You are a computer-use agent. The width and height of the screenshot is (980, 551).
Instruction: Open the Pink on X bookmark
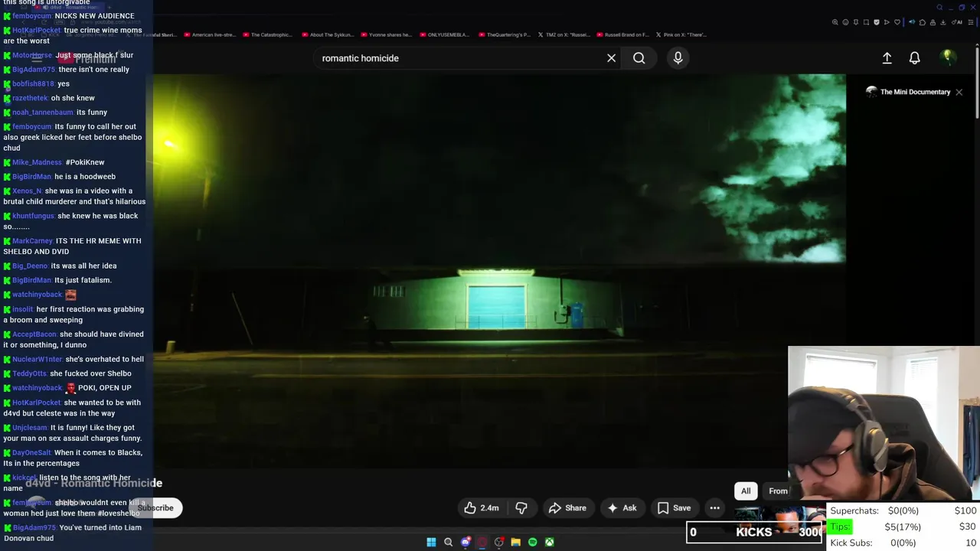point(681,34)
